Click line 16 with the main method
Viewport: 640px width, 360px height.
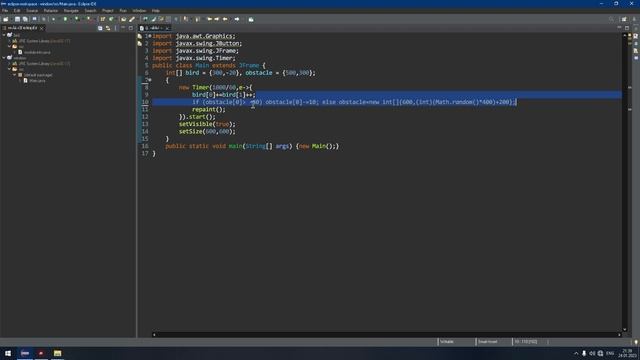point(252,146)
